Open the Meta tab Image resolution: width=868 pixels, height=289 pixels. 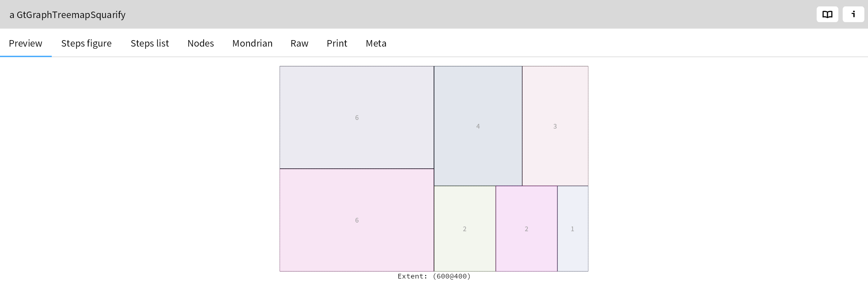[x=376, y=43]
